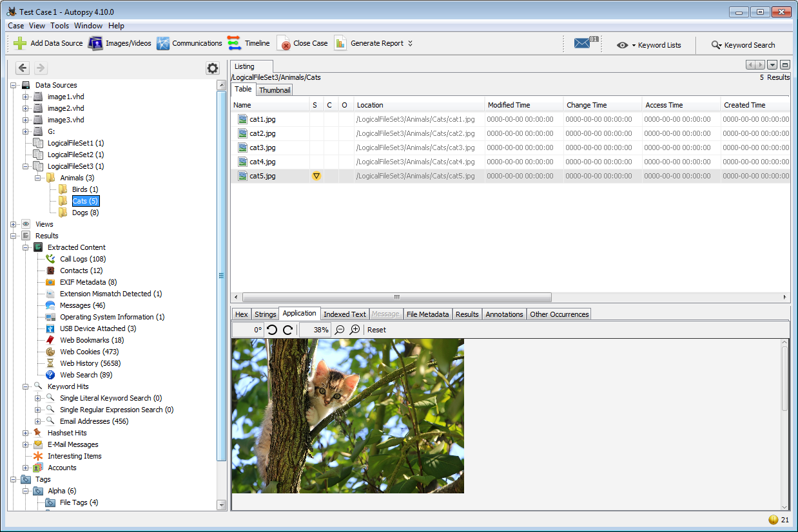Open the Tools menu
Screen dimensions: 798x532
[x=59, y=26]
